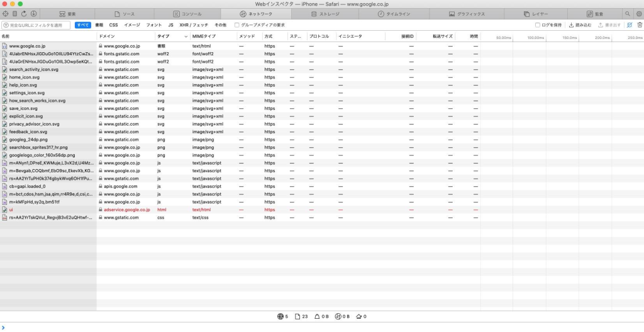Image resolution: width=644 pixels, height=332 pixels.
Task: Clear network items with the trash icon
Action: (x=640, y=25)
